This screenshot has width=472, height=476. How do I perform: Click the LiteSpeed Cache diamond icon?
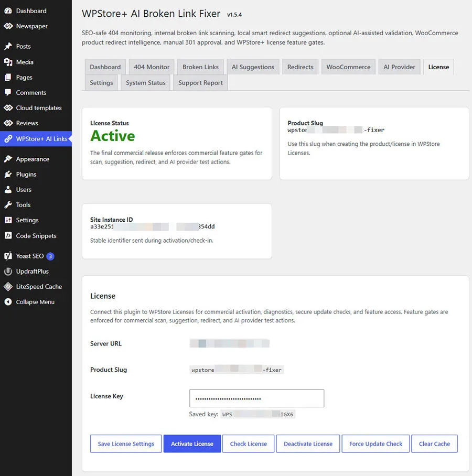(8, 287)
